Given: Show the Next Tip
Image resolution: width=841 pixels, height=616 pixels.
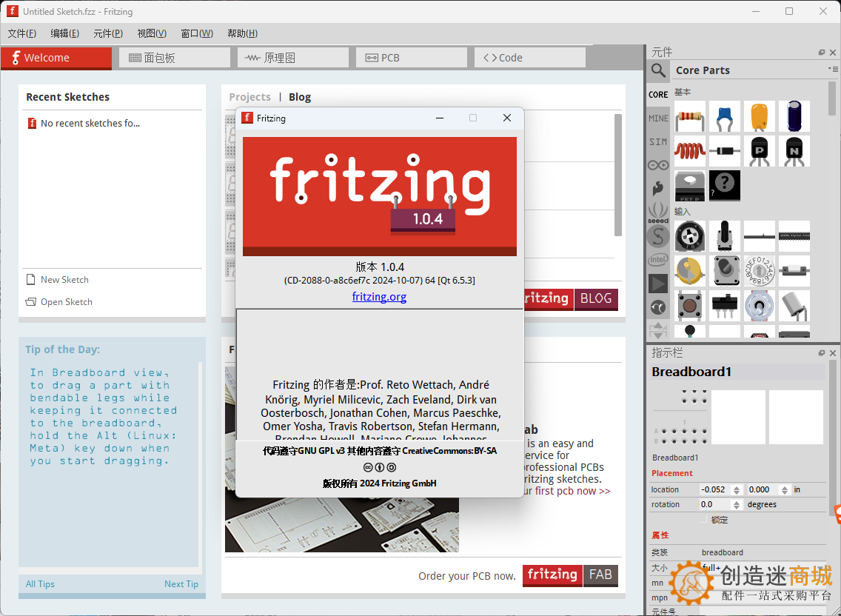Looking at the screenshot, I should click(181, 584).
